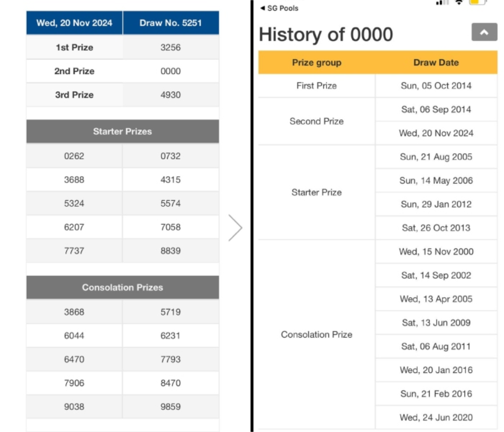This screenshot has width=504, height=432.
Task: Tap the Wi-Fi status icon
Action: pos(459,2)
